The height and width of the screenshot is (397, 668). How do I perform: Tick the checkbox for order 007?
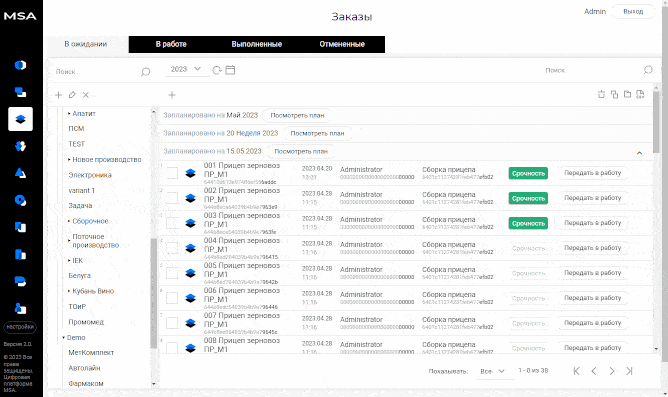[172, 323]
